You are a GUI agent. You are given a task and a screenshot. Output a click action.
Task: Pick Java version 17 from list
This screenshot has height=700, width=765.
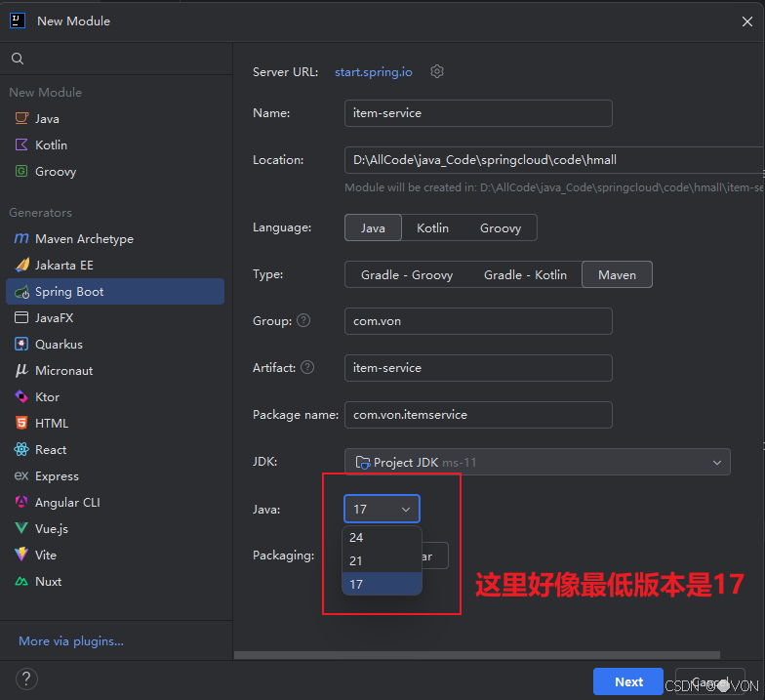[382, 584]
